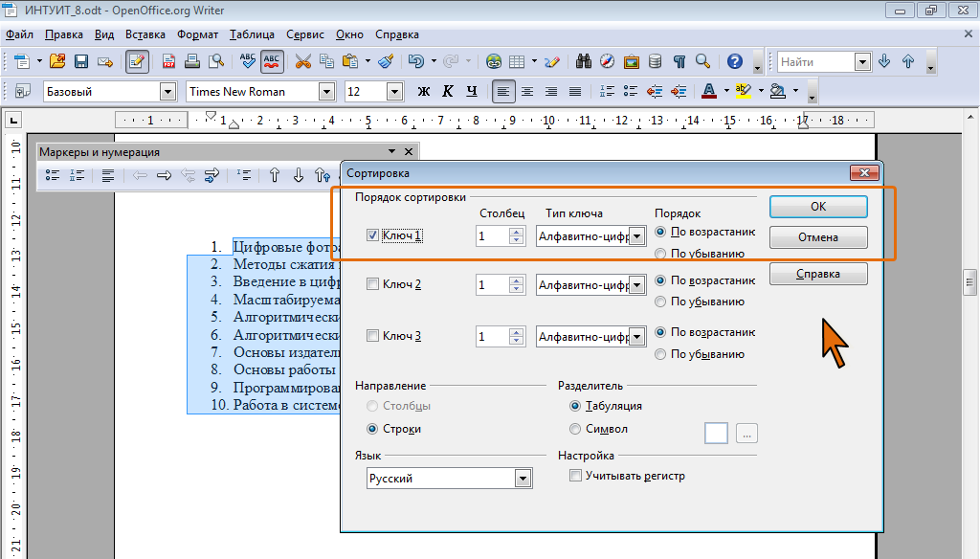Expand Маркеры и нумерация toolbar options arrow
The height and width of the screenshot is (559, 980).
pyautogui.click(x=391, y=151)
